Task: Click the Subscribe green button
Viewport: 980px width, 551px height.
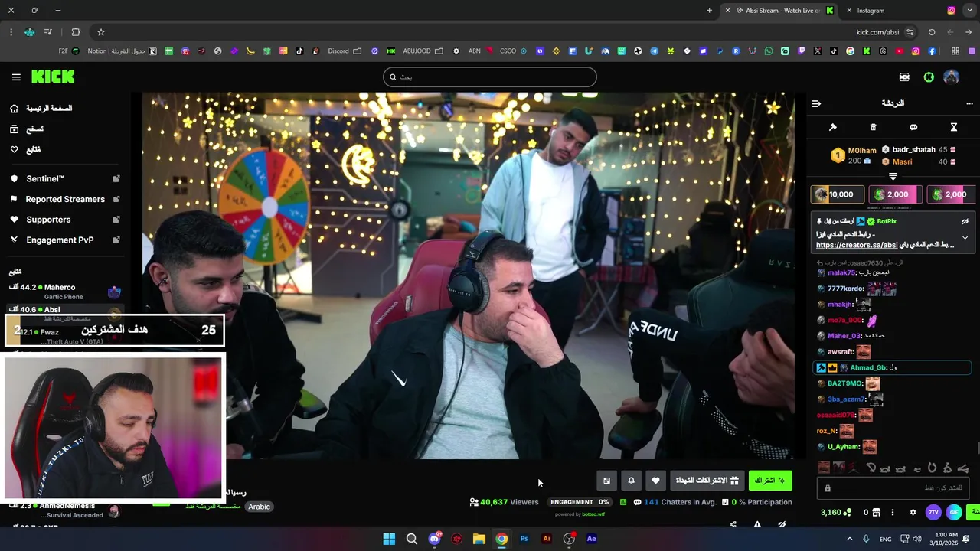Action: [x=770, y=481]
